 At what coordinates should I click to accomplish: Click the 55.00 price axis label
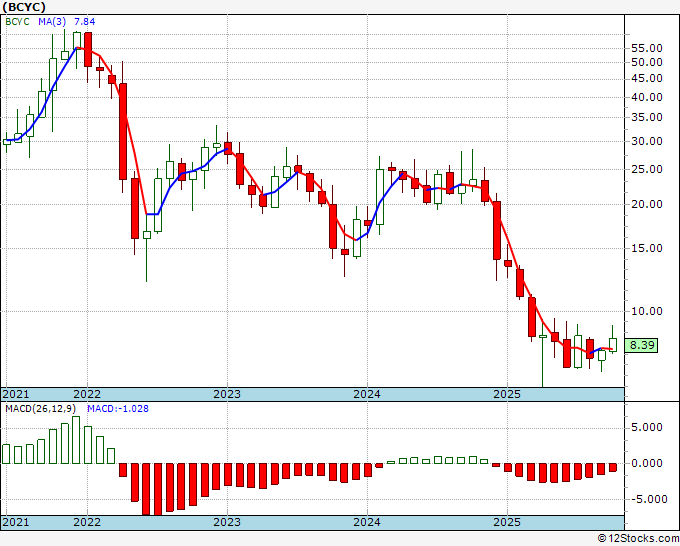(647, 48)
